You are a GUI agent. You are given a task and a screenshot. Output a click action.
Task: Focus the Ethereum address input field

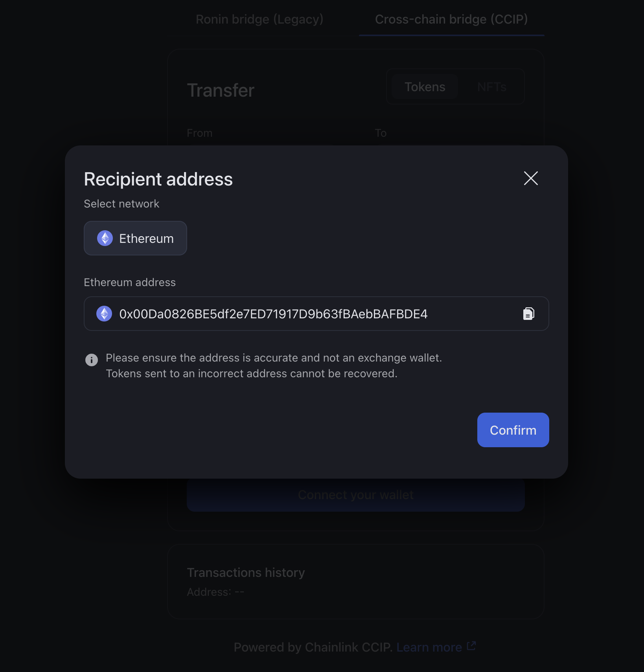point(275,314)
